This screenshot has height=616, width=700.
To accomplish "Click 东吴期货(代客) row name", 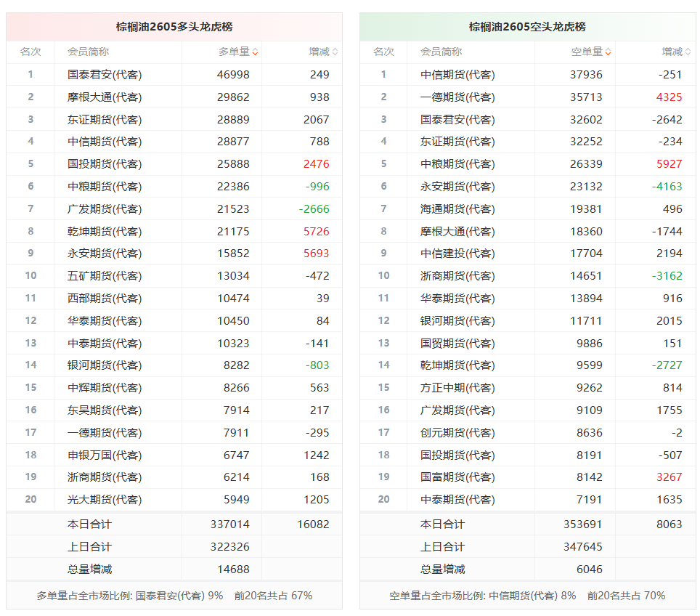I will point(105,410).
